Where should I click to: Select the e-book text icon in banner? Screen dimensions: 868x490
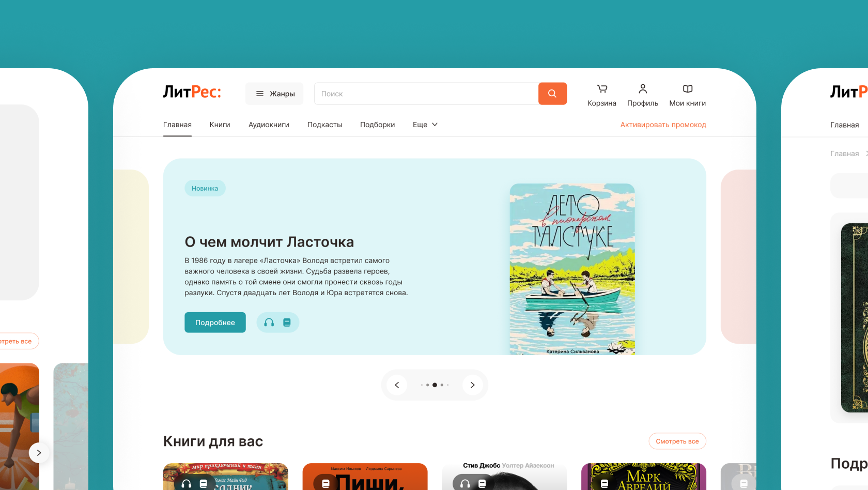287,323
